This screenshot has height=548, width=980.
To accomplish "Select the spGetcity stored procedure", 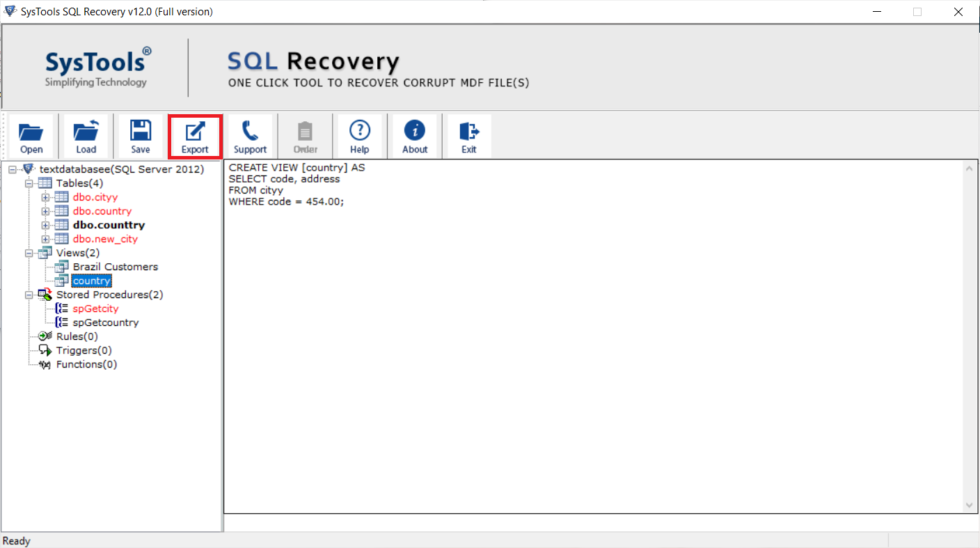I will click(x=95, y=308).
